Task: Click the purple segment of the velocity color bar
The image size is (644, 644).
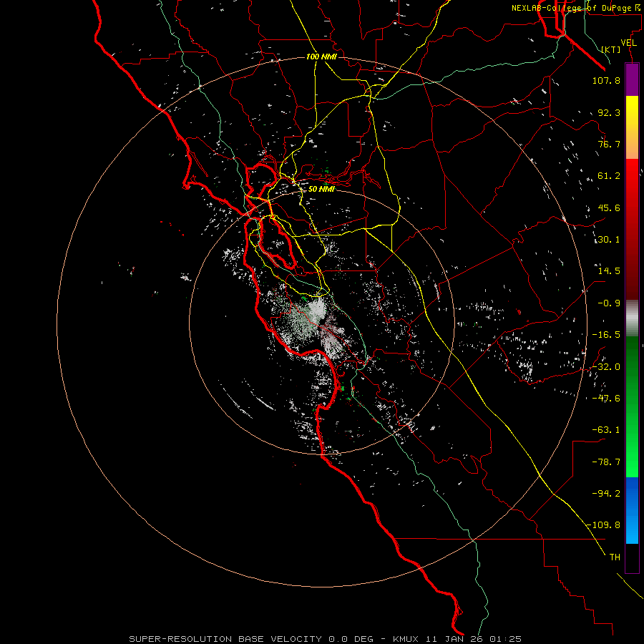Action: (632, 79)
